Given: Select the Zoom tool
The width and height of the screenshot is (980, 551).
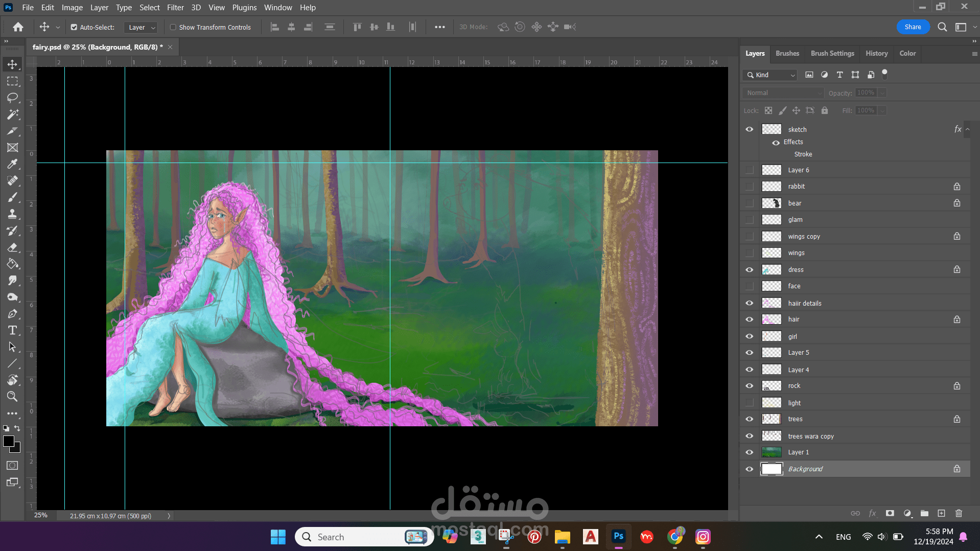Looking at the screenshot, I should pos(12,397).
